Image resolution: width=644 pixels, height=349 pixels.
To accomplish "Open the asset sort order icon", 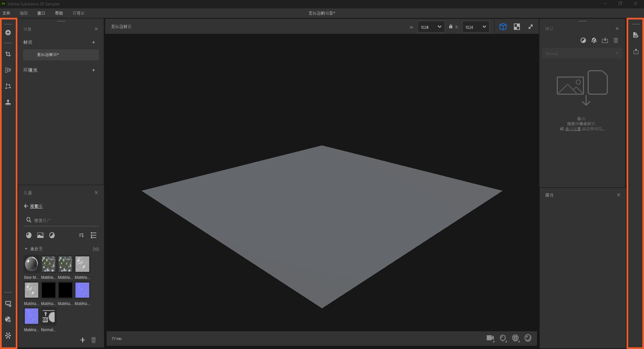I will pyautogui.click(x=81, y=235).
